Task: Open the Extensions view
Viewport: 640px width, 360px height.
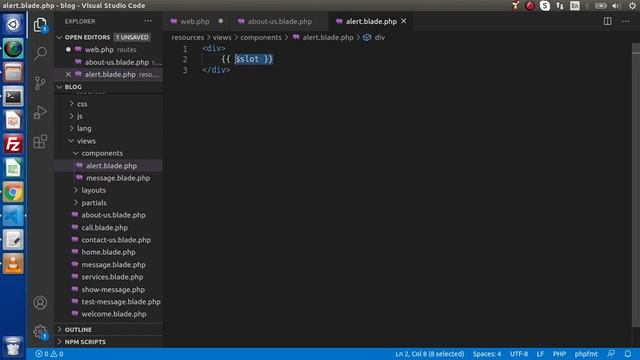Action: [40, 141]
